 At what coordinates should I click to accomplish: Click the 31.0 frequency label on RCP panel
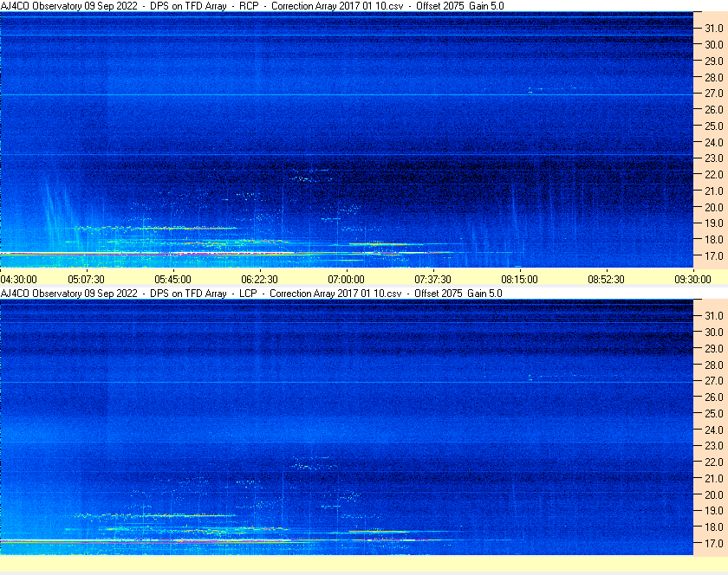714,29
